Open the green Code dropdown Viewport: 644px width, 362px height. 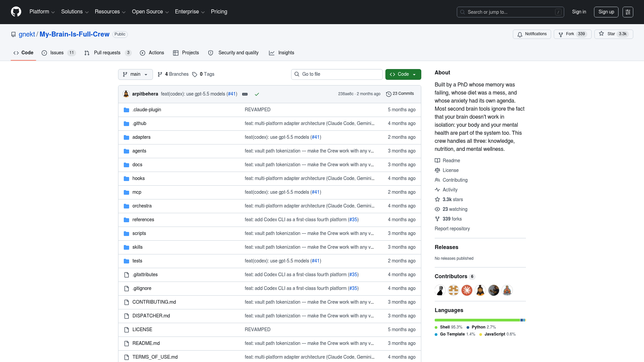[x=403, y=74]
